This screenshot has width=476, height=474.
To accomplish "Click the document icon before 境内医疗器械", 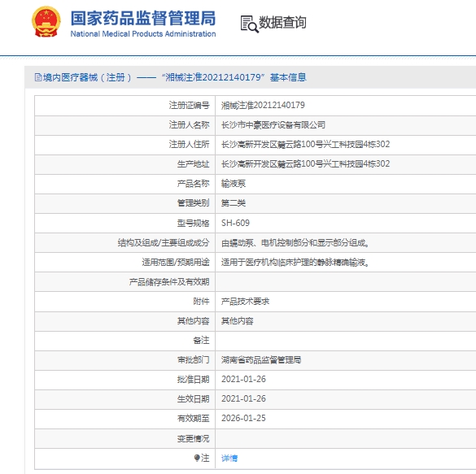I will point(38,77).
